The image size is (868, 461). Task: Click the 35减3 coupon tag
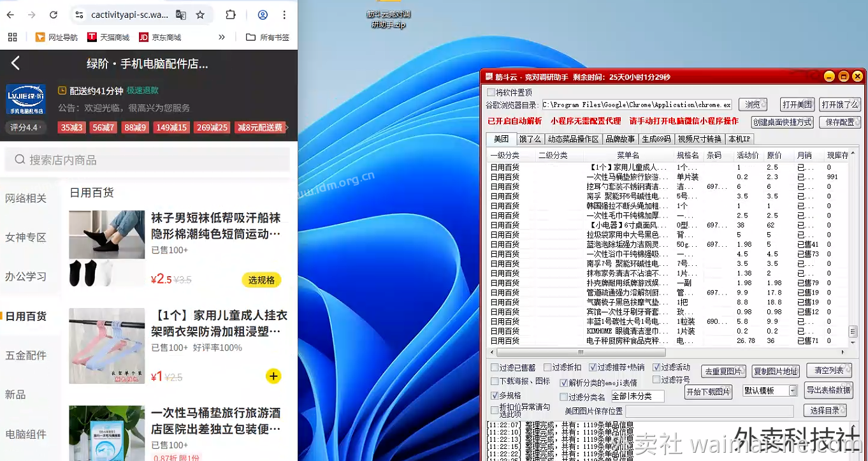pyautogui.click(x=71, y=128)
